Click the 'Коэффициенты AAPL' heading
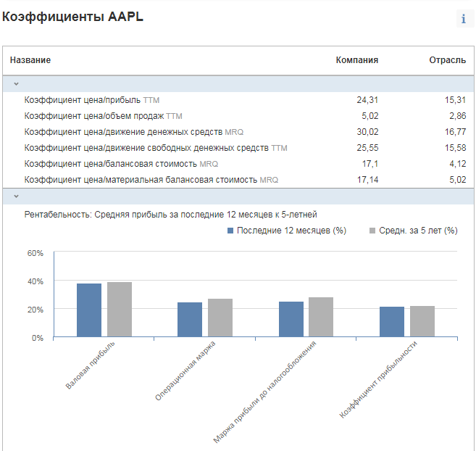Image resolution: width=476 pixels, height=451 pixels. pos(73,17)
